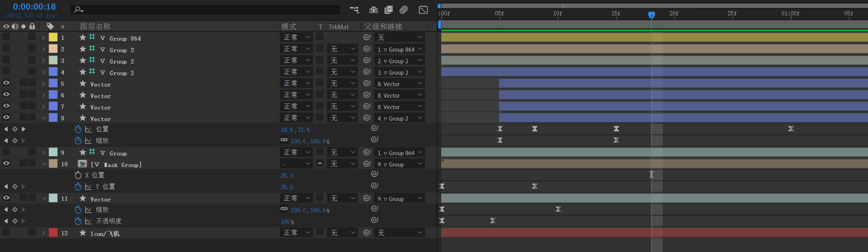Click the yellow label swatch of layer 1
The width and height of the screenshot is (868, 252).
tap(53, 37)
